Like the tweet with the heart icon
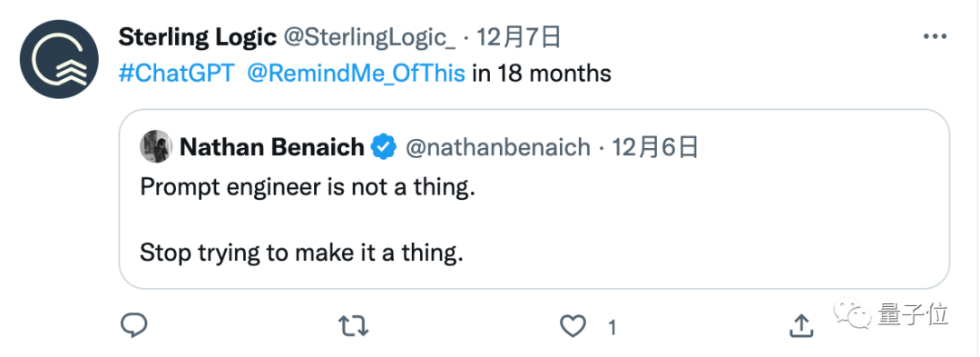The width and height of the screenshot is (980, 357). pos(573,326)
